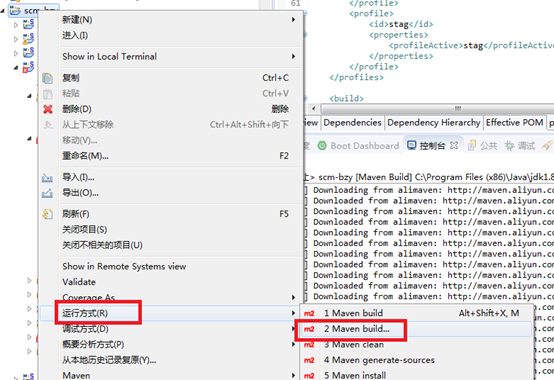Expand the first module under scm-bzy

coord(16,25)
